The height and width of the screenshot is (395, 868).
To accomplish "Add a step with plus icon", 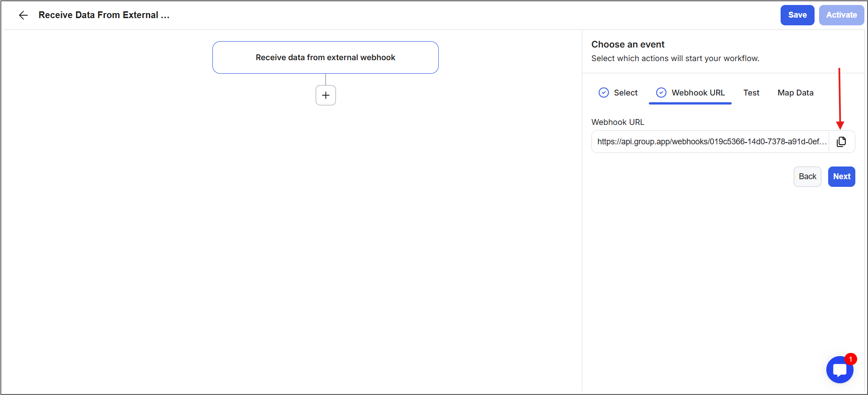I will point(326,95).
